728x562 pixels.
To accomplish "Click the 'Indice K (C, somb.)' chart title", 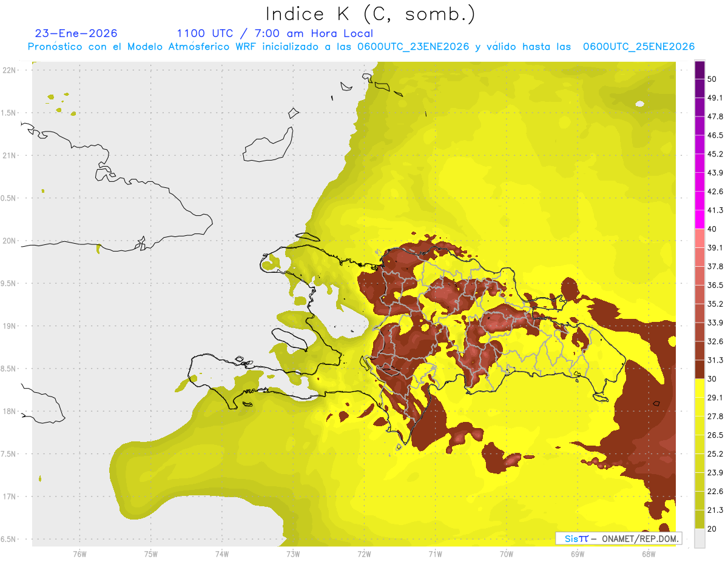I will (x=371, y=14).
